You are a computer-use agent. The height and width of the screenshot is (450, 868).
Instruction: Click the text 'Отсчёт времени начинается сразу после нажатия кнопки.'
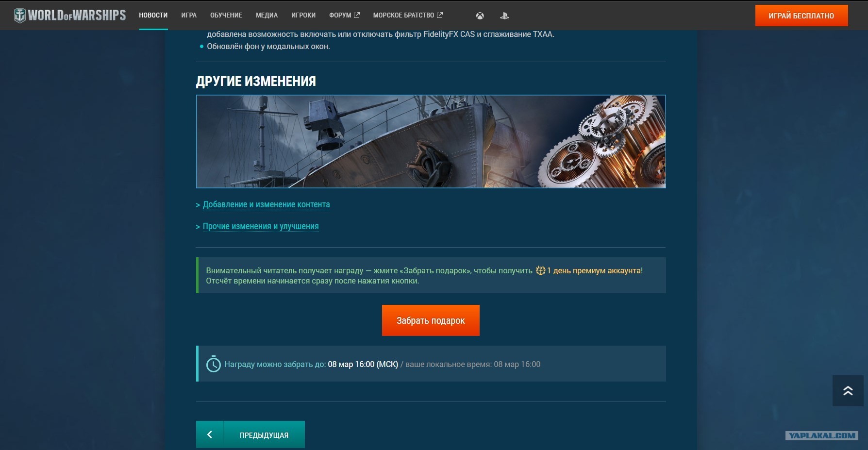coord(313,281)
